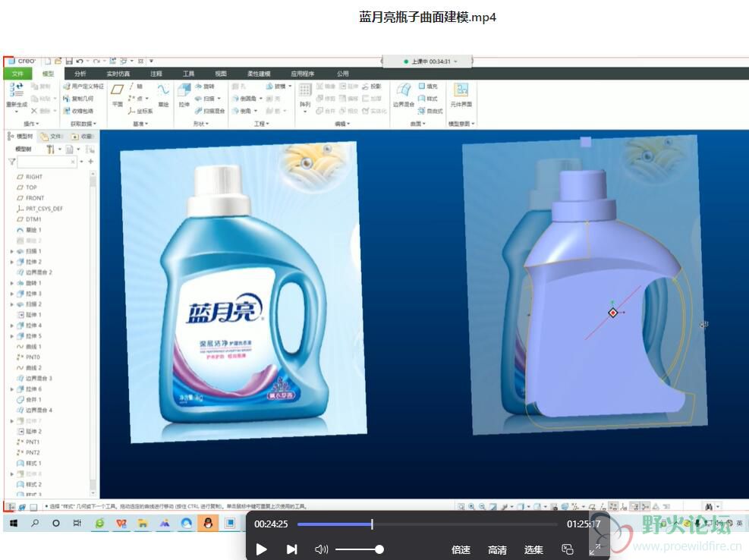The image size is (749, 560).
Task: Expand the 获取数据 group dropdown
Action: (83, 124)
